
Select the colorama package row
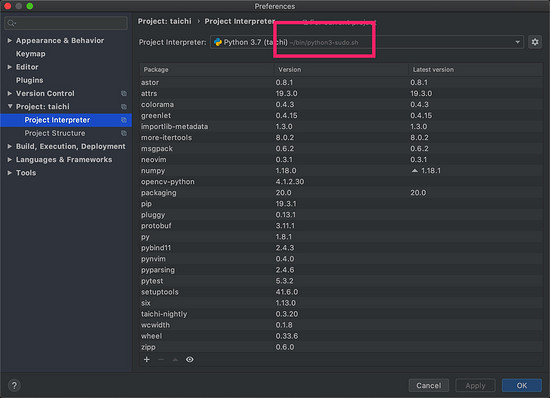(x=341, y=104)
